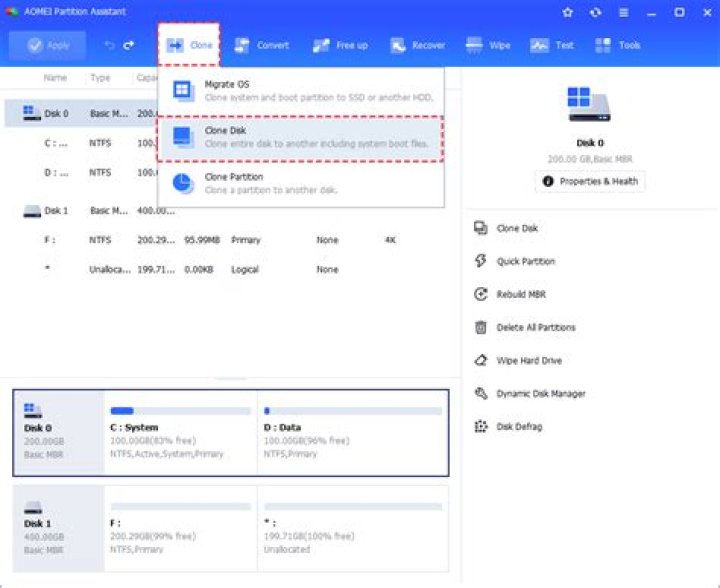This screenshot has width=720, height=588.
Task: Click Quick Partition in right panel
Action: pos(525,262)
